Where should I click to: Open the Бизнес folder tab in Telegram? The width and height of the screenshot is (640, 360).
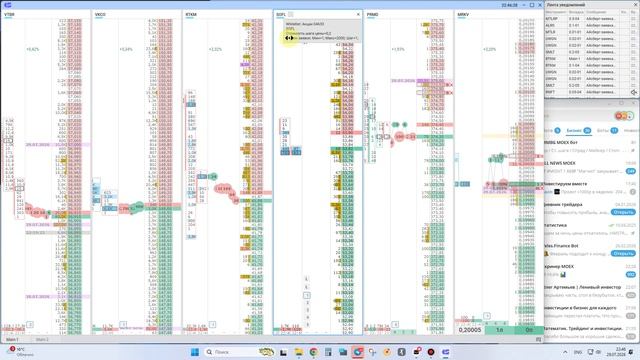pos(578,131)
